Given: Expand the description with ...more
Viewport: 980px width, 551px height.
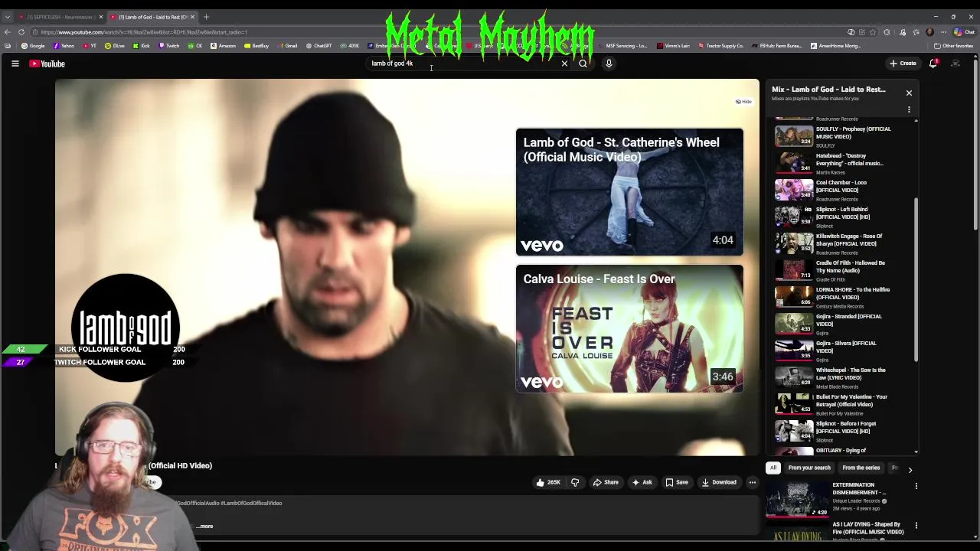Looking at the screenshot, I should (204, 526).
